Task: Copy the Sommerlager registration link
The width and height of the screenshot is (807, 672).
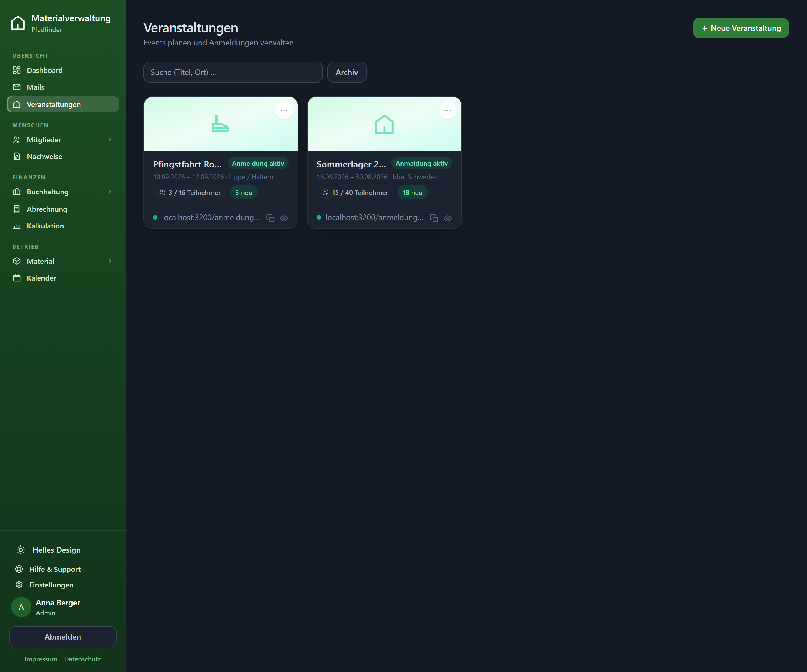Action: click(x=434, y=218)
